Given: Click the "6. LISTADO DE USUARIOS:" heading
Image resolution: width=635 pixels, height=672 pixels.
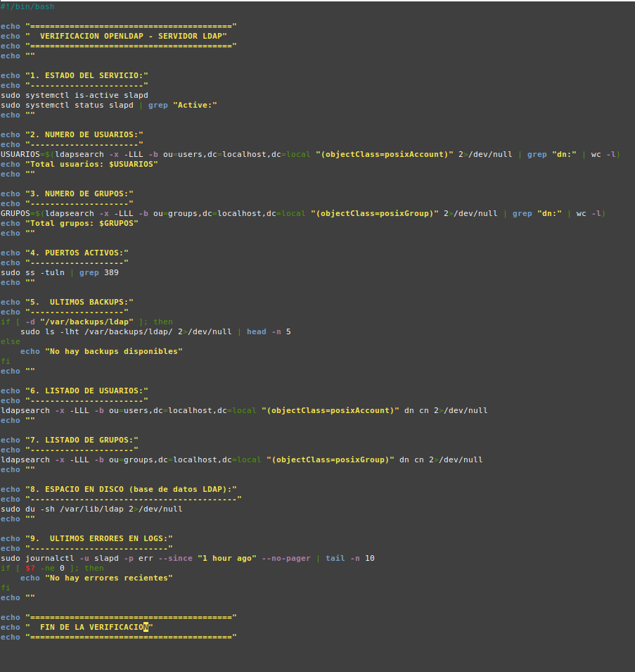Looking at the screenshot, I should coord(86,391).
